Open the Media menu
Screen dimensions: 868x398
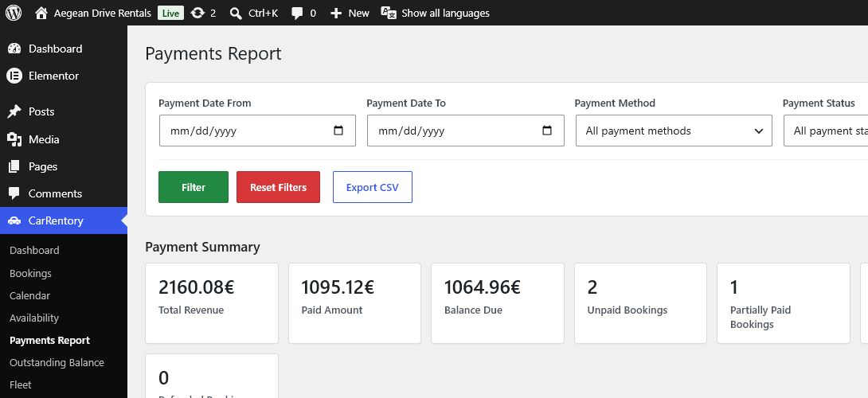64,139
